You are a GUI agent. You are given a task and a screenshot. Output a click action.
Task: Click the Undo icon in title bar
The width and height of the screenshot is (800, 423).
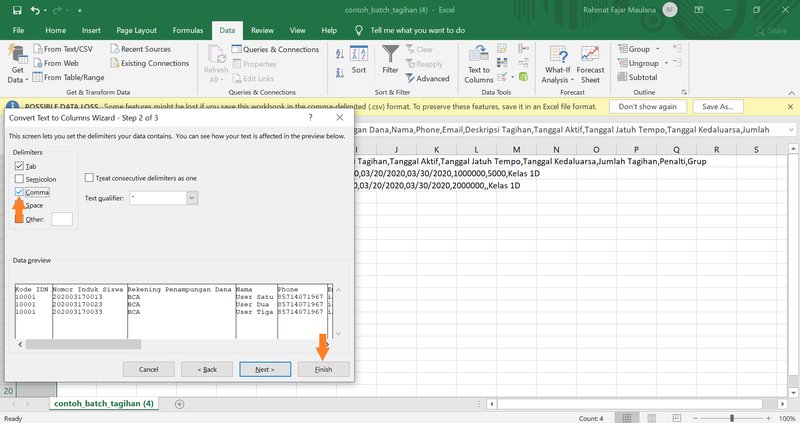(x=35, y=10)
